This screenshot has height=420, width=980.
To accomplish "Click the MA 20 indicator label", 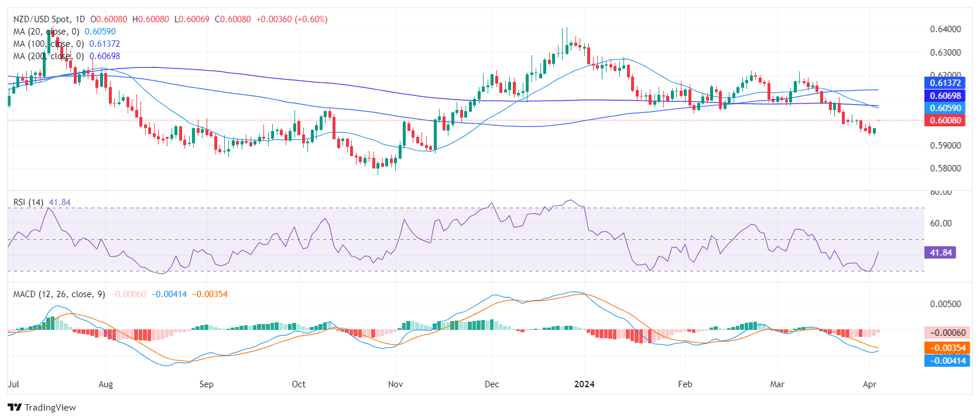I will [x=46, y=32].
